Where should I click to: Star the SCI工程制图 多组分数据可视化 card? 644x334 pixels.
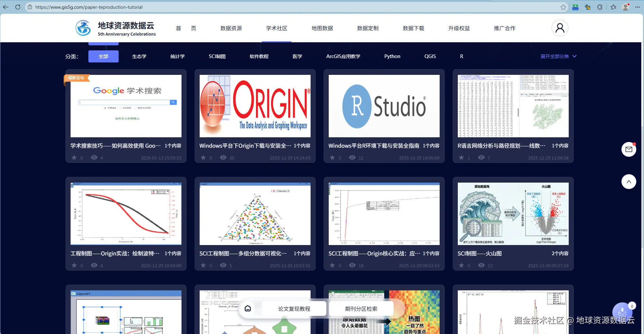(203, 265)
